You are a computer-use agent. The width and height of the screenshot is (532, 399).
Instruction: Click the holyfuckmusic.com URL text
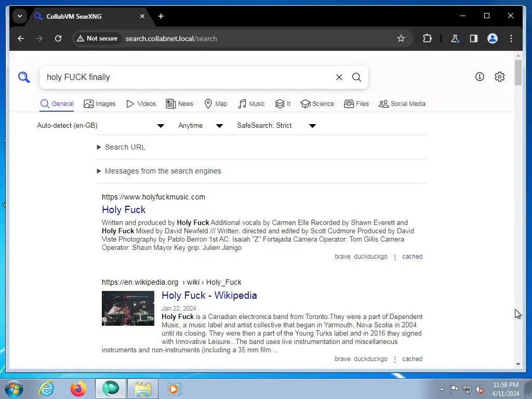point(153,197)
